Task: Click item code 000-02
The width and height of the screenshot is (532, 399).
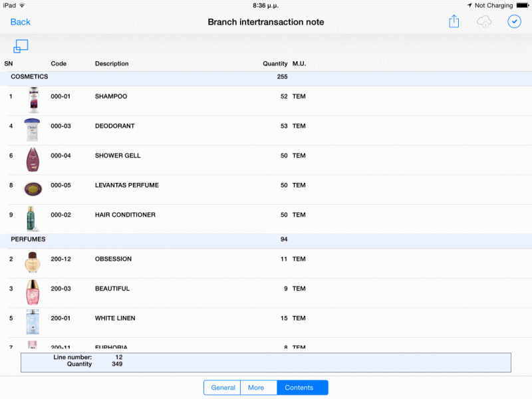Action: click(61, 215)
